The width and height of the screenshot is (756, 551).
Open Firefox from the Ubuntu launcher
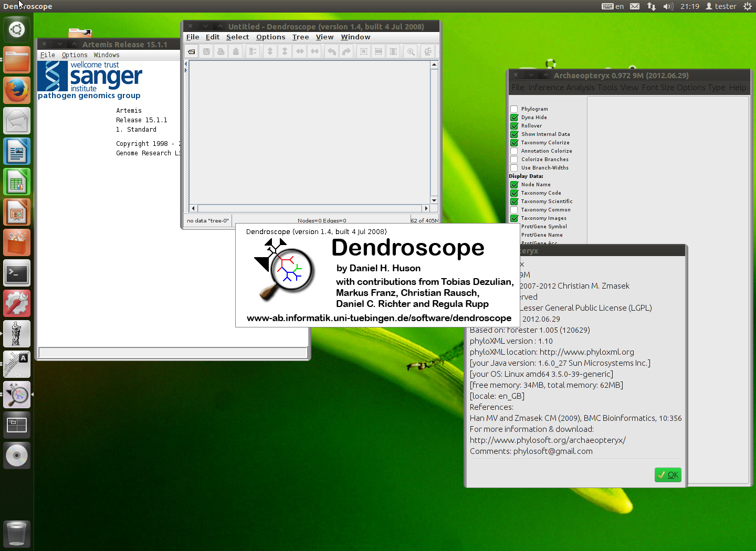click(17, 90)
